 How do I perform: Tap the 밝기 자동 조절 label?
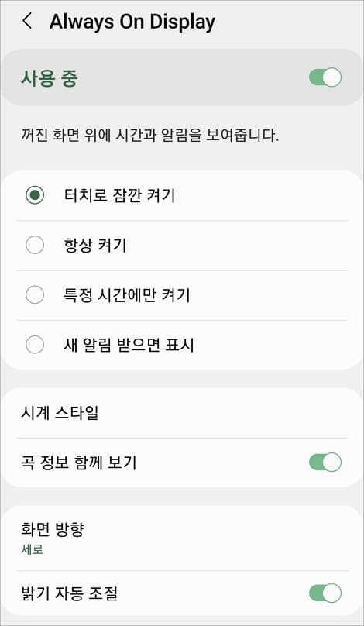[x=69, y=593]
